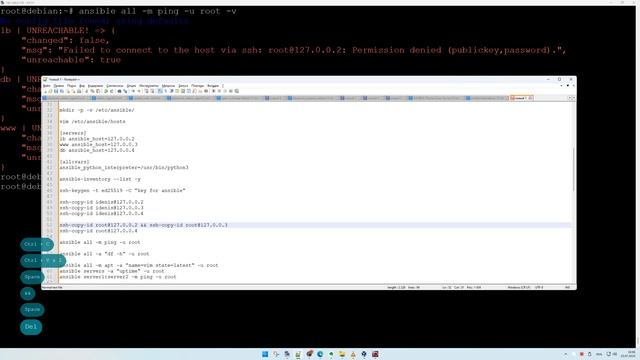
Task: Open the Кодировки menu
Action: click(x=95, y=86)
